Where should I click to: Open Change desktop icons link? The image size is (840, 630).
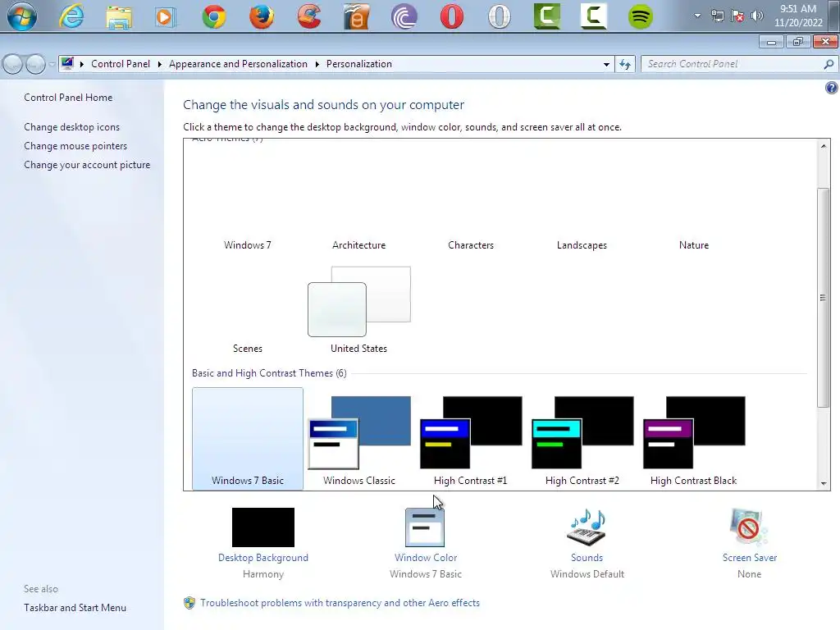pos(72,127)
